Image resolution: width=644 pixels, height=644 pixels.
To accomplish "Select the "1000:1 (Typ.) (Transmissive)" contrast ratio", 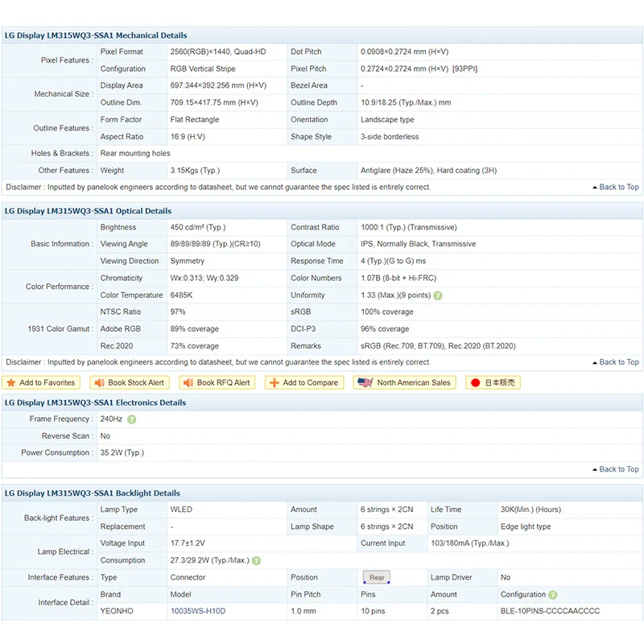I will click(x=409, y=228).
